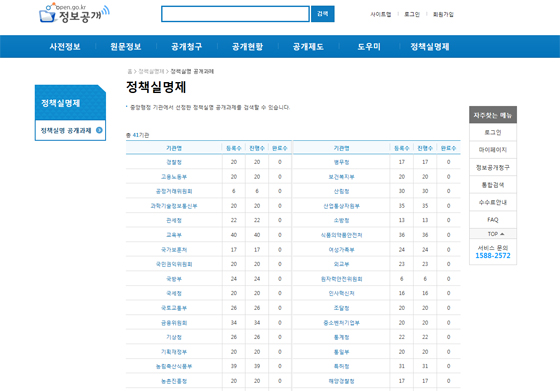This screenshot has height=391, width=560.
Task: Click the TOP up-arrow button
Action: (493, 234)
